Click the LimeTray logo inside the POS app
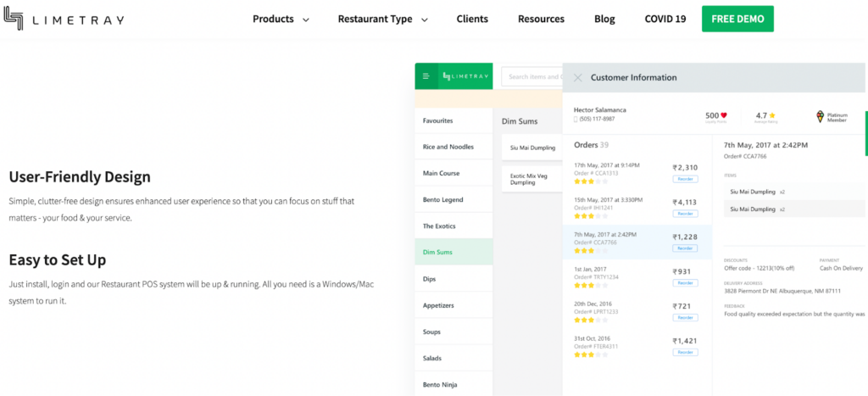 click(465, 76)
